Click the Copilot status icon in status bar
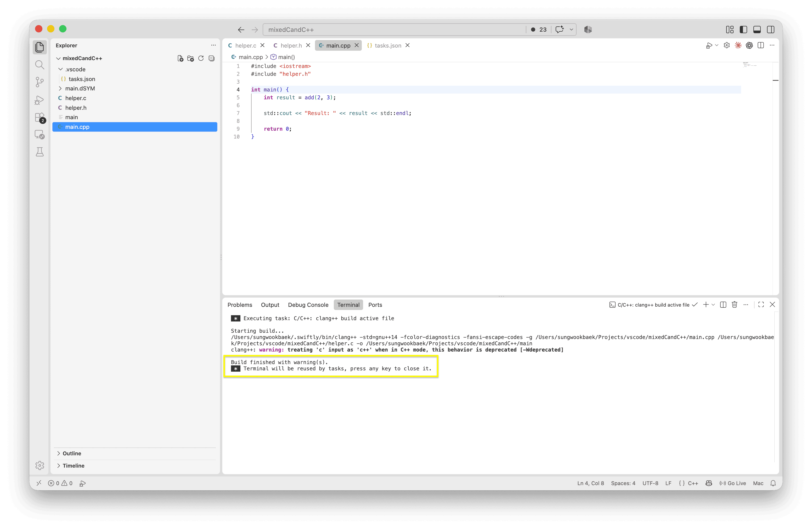Viewport: 812px width, 529px height. [709, 483]
